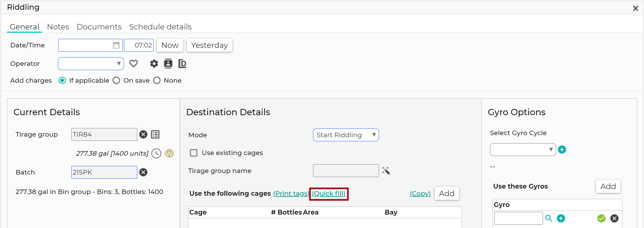Screen dimensions: 644x228
Task: Click the clock history icon beside volume
Action: coord(156,153)
